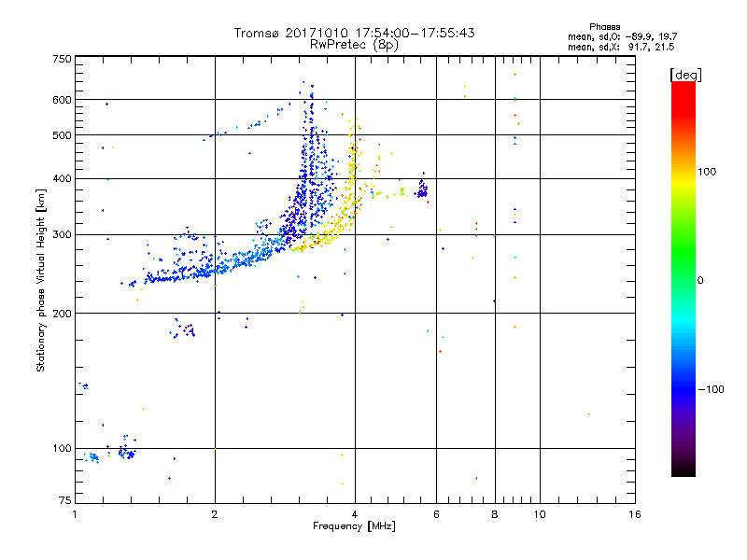Click y-axis tick label '400'

[63, 178]
